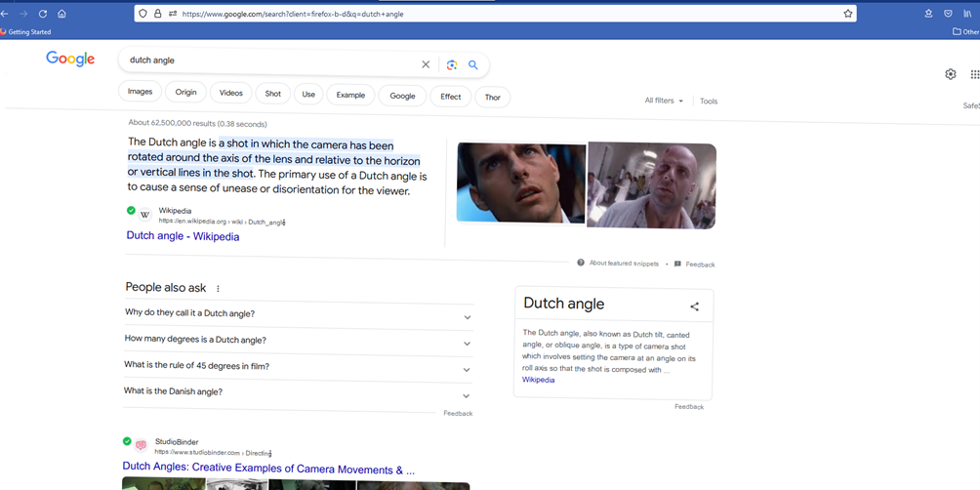This screenshot has width=980, height=490.
Task: Go to Firefox home page icon
Action: [61, 14]
